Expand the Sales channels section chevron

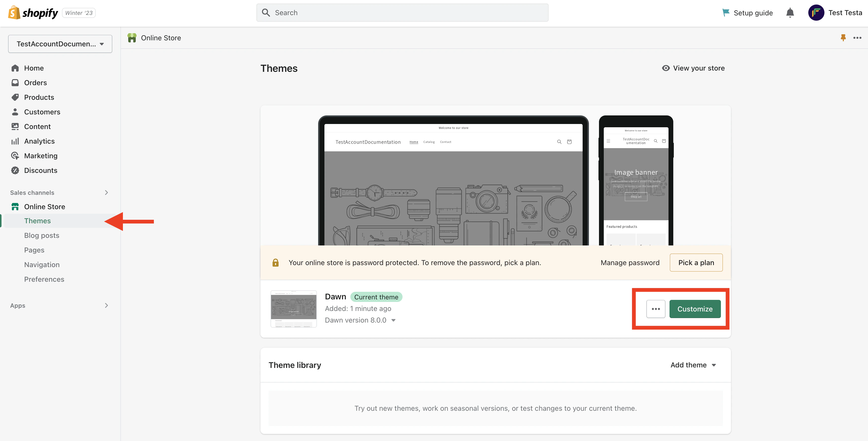(107, 193)
